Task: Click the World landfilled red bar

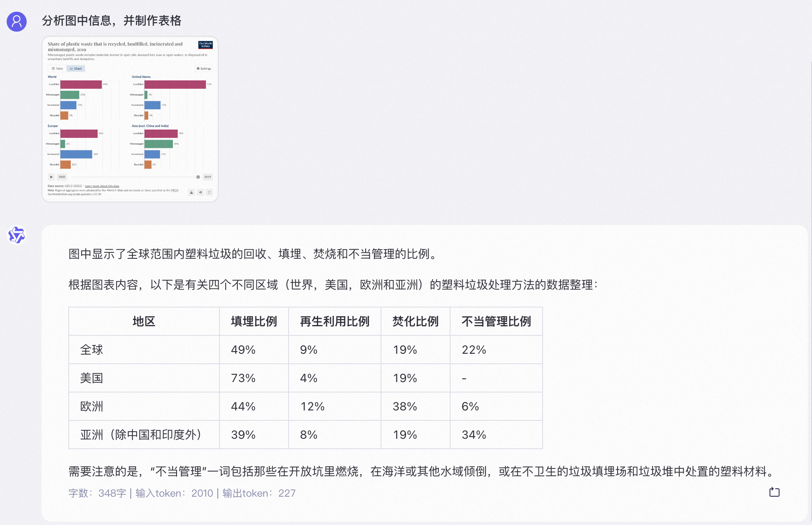Action: click(81, 84)
